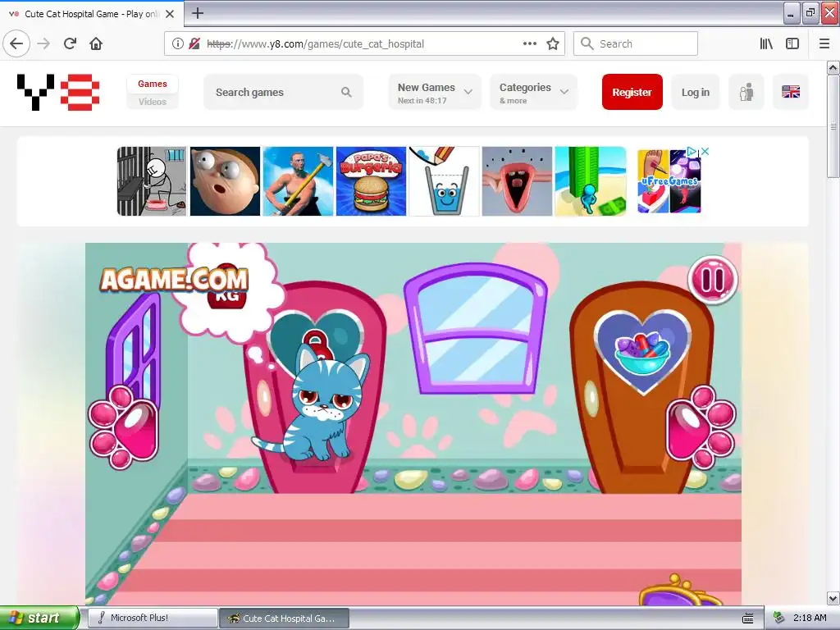Expand the Categories & more dropdown
Image resolution: width=840 pixels, height=630 pixels.
tap(533, 92)
